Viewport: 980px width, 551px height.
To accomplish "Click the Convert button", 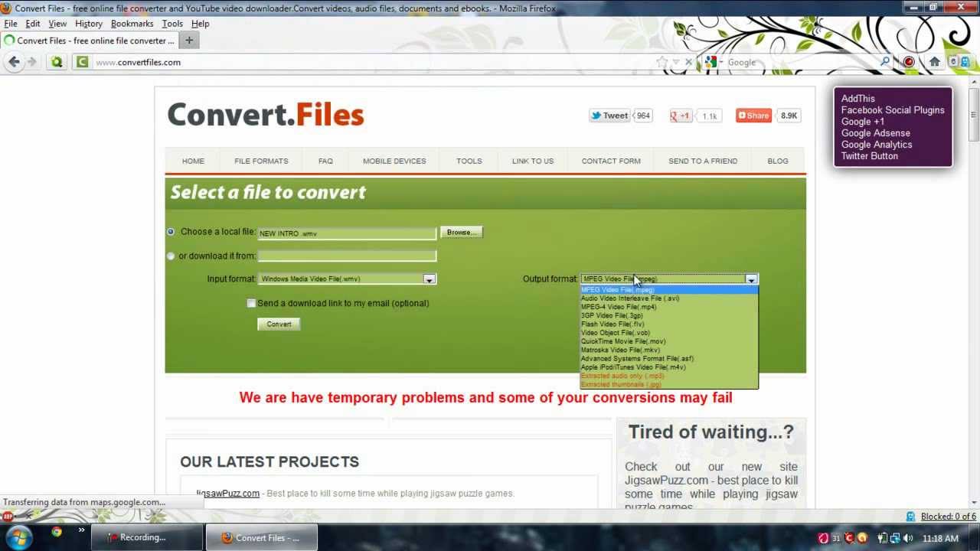I will click(279, 324).
